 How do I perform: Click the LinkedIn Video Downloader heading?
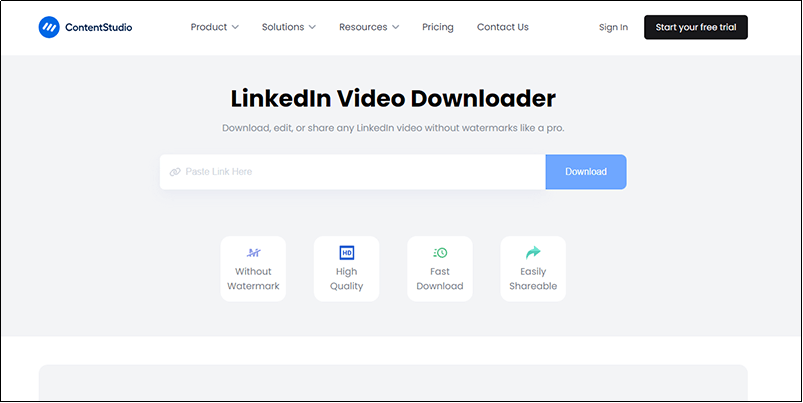393,99
